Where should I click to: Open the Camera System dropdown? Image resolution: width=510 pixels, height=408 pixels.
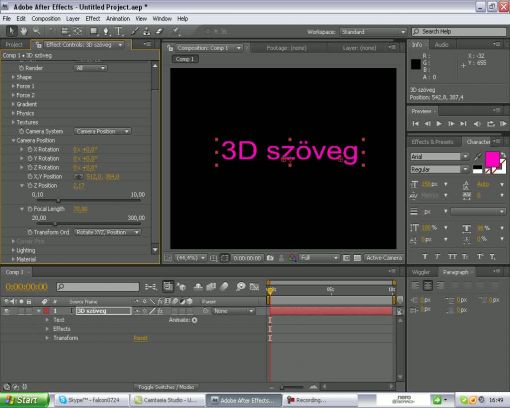click(x=102, y=131)
